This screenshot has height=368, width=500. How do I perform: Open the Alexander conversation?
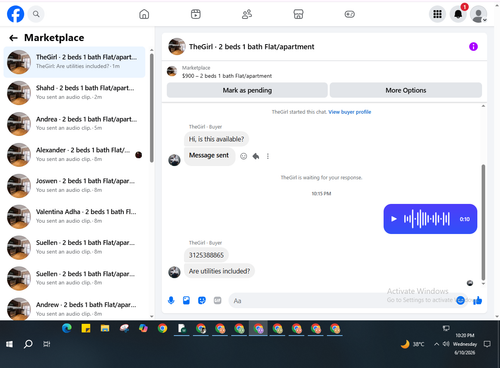pos(74,155)
